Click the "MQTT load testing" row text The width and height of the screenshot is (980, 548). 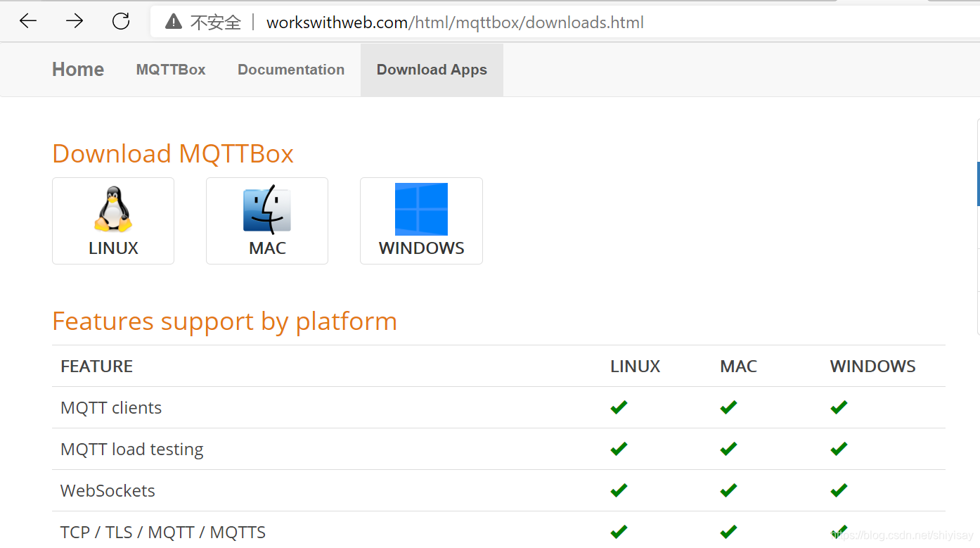point(132,450)
